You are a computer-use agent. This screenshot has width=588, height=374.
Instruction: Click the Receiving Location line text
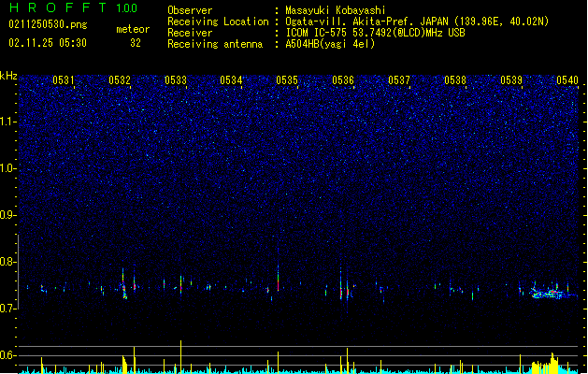(x=417, y=22)
